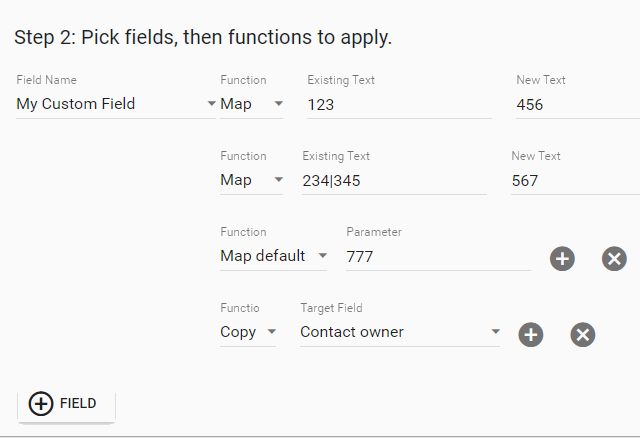Focus the Parameter field containing 777
The width and height of the screenshot is (640, 438).
[x=438, y=257]
